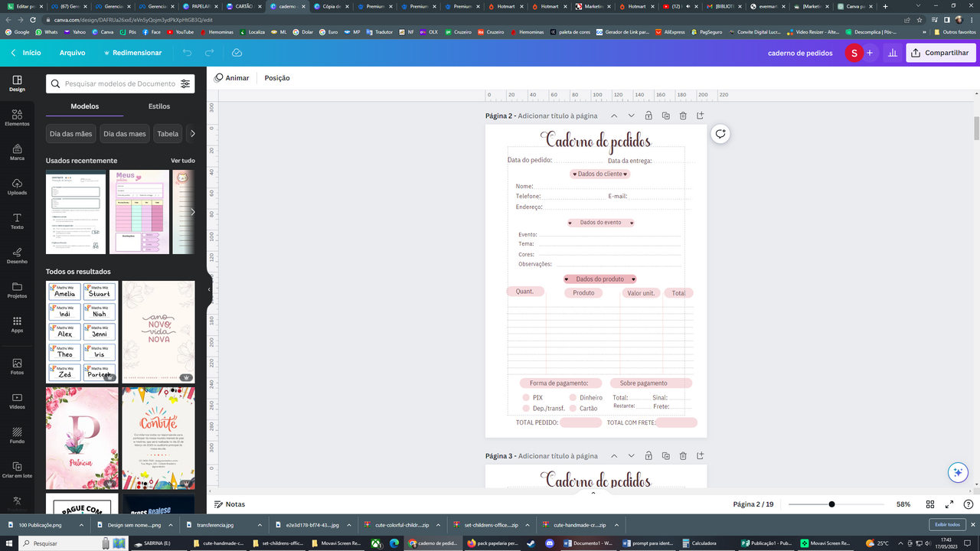980x551 pixels.
Task: Select the Convite party template
Action: tap(158, 438)
